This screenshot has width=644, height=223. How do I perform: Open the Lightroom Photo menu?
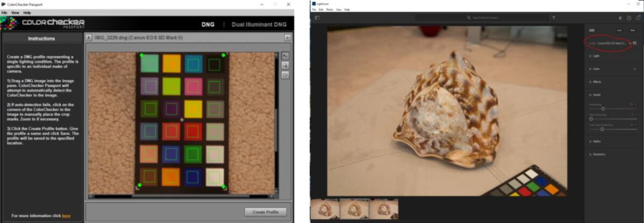point(330,10)
